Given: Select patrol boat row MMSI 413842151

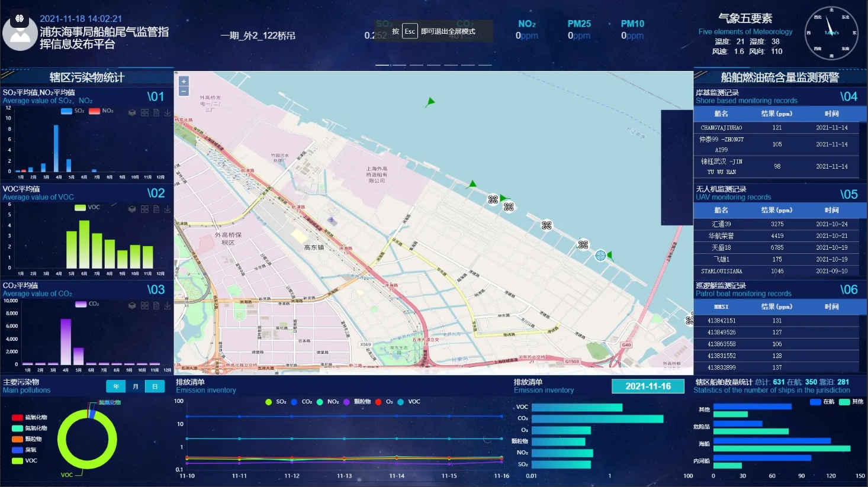Looking at the screenshot, I should pos(776,320).
